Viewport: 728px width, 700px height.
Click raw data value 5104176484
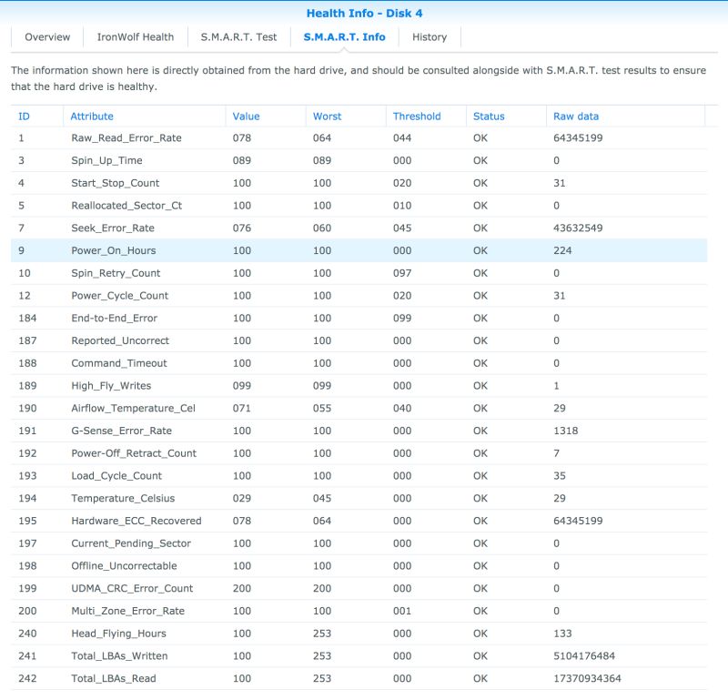coord(584,656)
